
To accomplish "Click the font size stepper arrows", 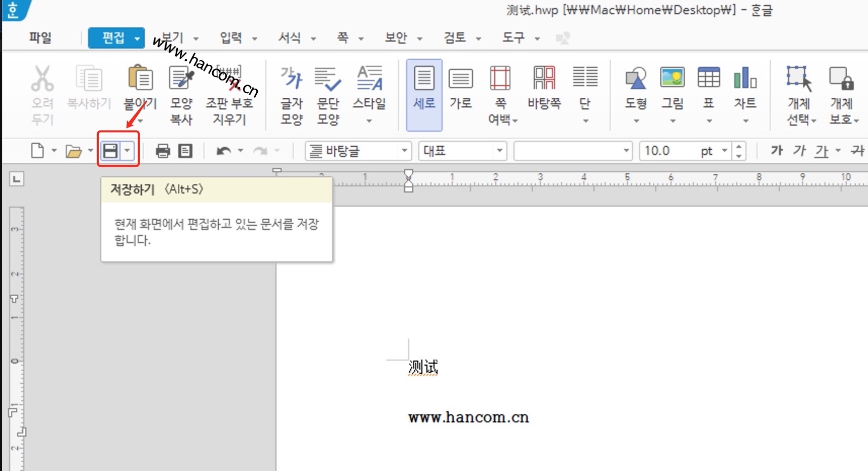I will pyautogui.click(x=739, y=151).
